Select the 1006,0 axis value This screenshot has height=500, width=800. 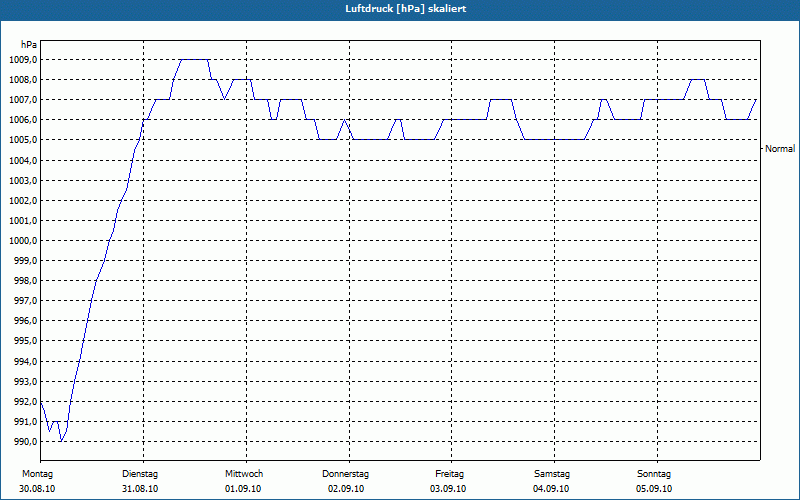pos(23,120)
